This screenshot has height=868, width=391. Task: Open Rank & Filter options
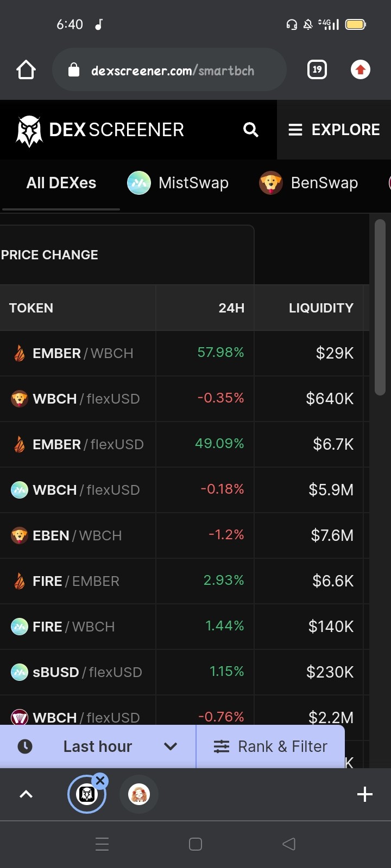click(x=270, y=746)
